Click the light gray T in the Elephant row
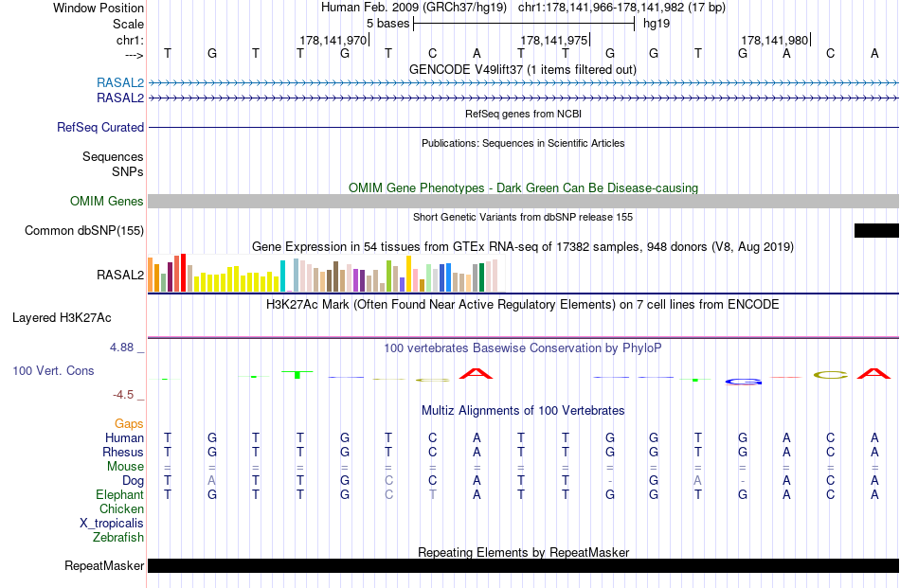Screen dimensions: 900x588 click(x=433, y=494)
